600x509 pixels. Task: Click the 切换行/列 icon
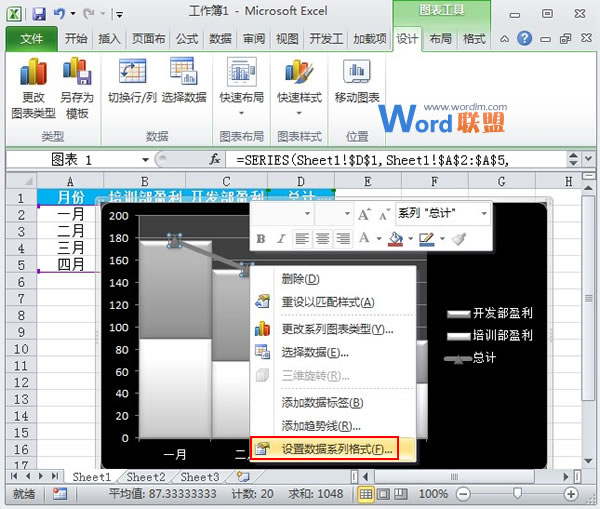[x=133, y=82]
